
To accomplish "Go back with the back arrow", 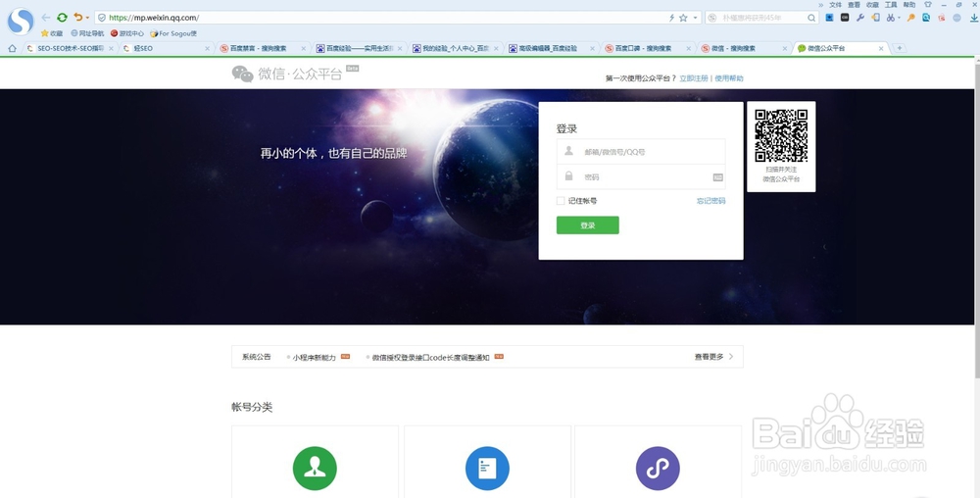I will (x=46, y=18).
